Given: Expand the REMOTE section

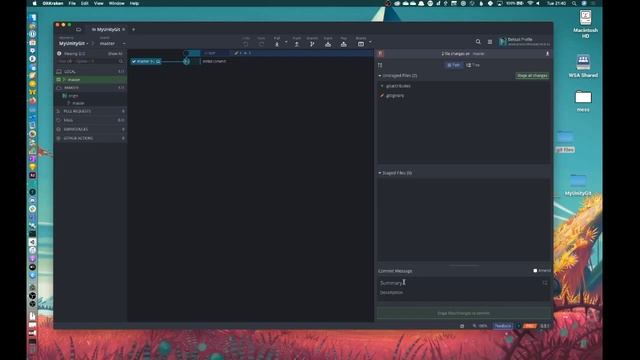Looking at the screenshot, I should [91, 88].
